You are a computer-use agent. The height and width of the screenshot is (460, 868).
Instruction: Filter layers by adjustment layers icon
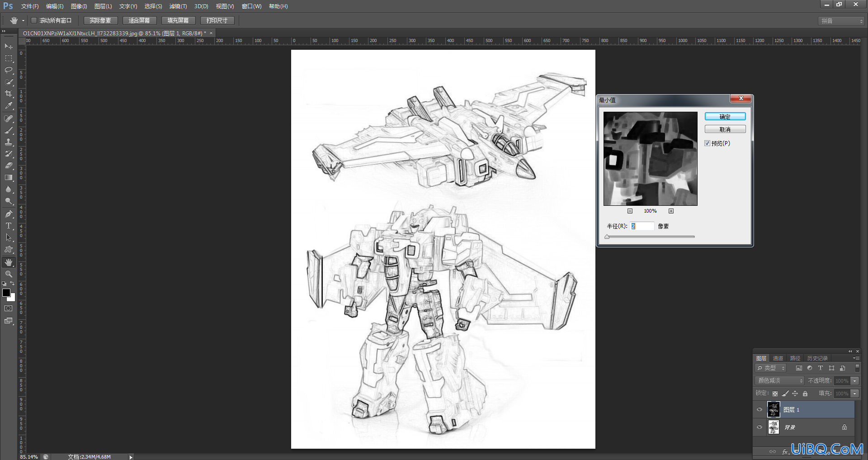810,368
